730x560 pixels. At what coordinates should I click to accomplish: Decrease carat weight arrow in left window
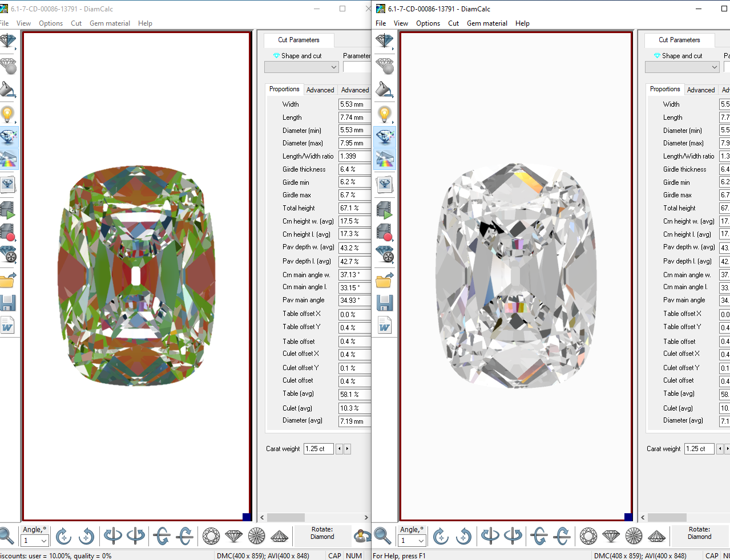[x=339, y=449]
